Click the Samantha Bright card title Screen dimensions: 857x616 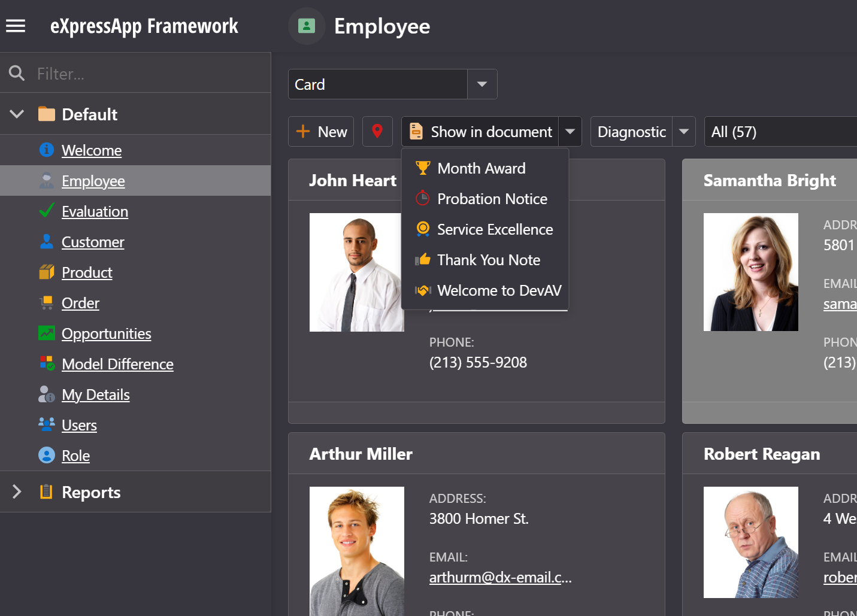pyautogui.click(x=770, y=180)
